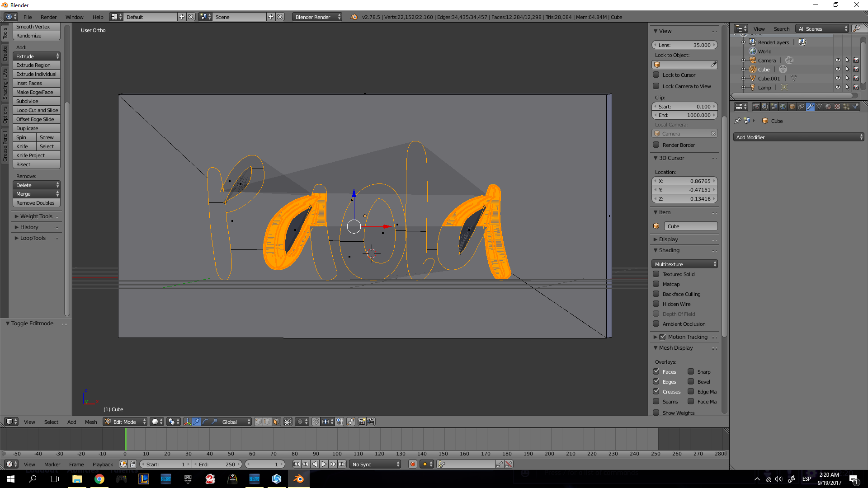Click the Bisect button
This screenshot has width=868, height=488.
click(37, 164)
